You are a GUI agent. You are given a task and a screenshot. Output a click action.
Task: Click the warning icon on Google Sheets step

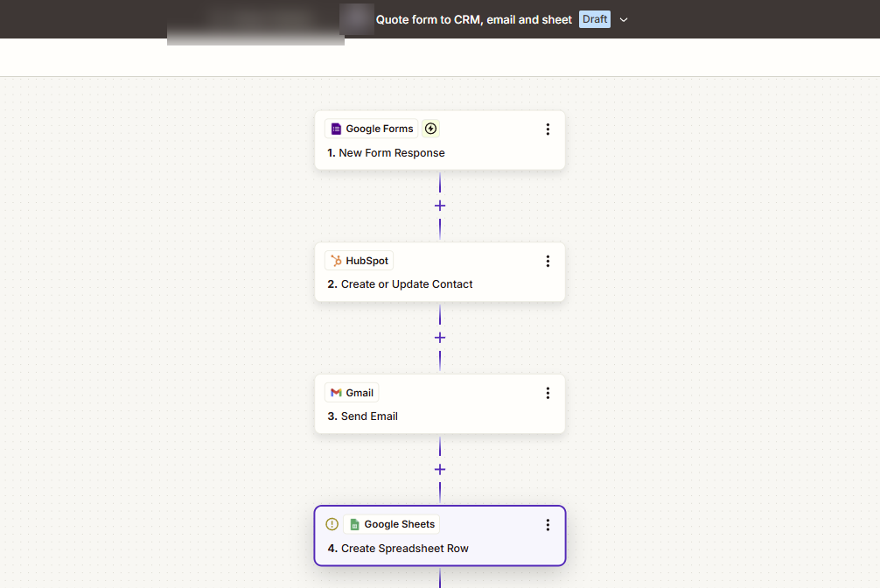332,524
